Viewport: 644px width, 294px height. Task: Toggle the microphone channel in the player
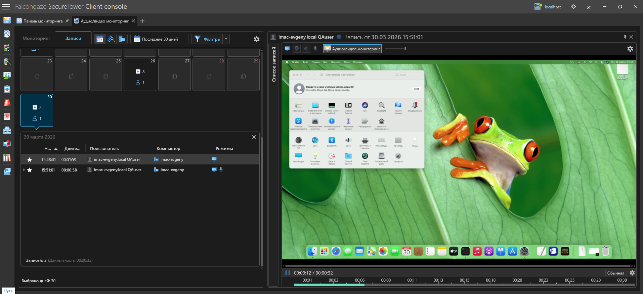pos(315,49)
